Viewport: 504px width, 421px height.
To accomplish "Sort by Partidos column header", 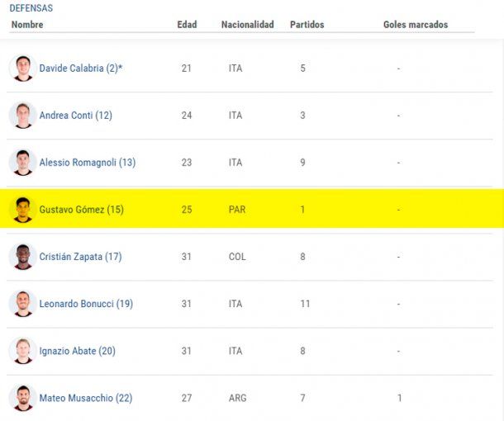I will click(307, 25).
